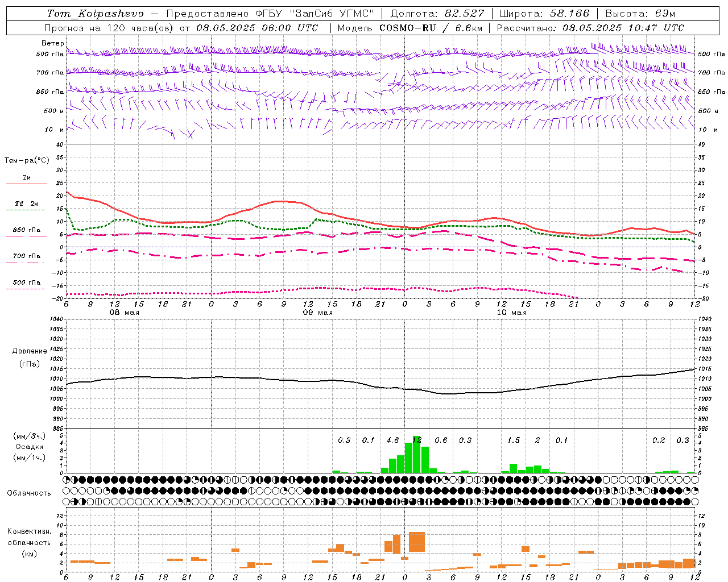Image resolution: width=728 pixels, height=582 pixels.
Task: Click the '(мм/1ч.)' precipitation unit label
Action: (30, 457)
